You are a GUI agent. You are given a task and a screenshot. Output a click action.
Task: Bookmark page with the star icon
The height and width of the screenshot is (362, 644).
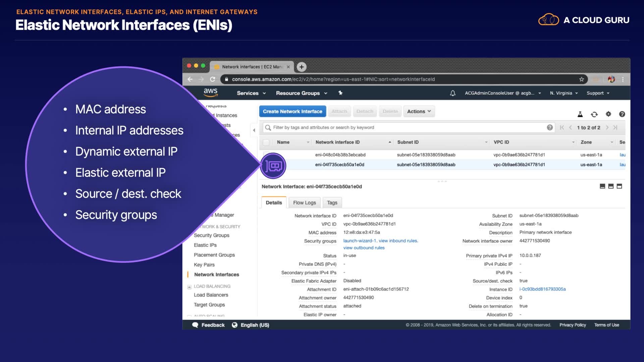581,79
